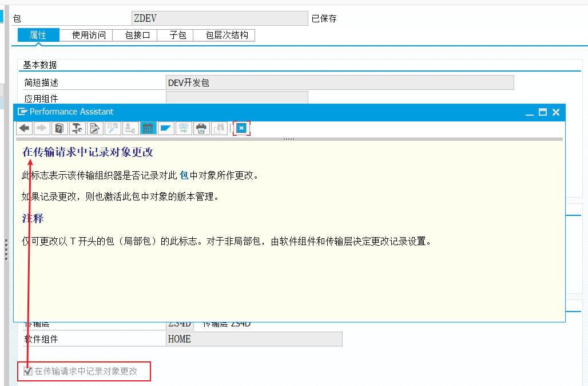Click the 简短描述 label
The height and width of the screenshot is (386, 588).
click(x=41, y=82)
